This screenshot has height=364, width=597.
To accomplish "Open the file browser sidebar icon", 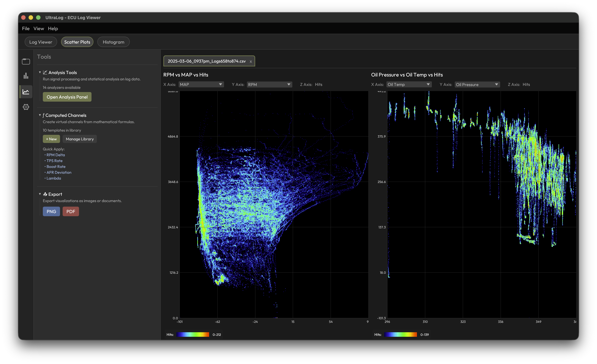I will click(x=26, y=61).
